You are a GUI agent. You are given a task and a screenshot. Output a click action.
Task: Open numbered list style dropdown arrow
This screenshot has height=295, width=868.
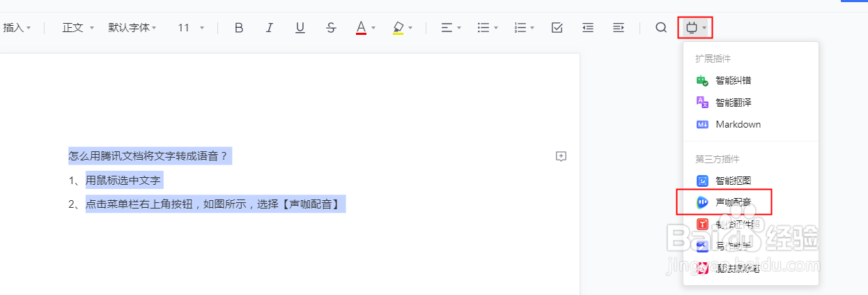pyautogui.click(x=532, y=29)
